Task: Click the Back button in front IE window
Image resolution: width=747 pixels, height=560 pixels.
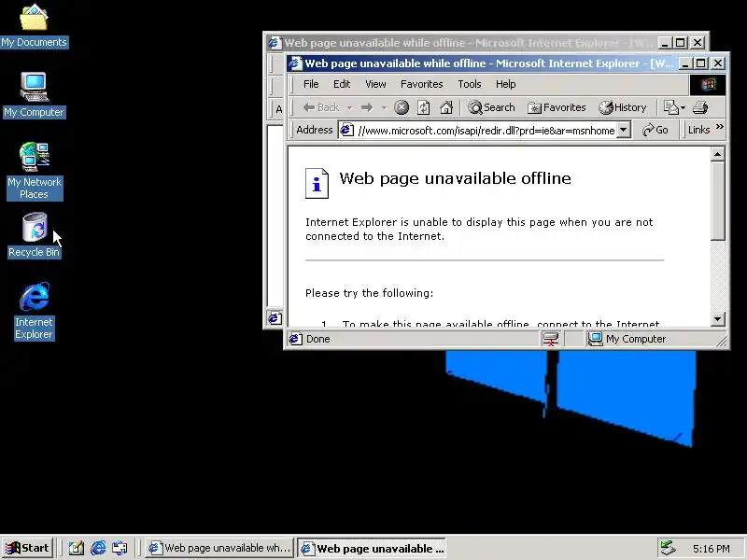Action: point(321,107)
